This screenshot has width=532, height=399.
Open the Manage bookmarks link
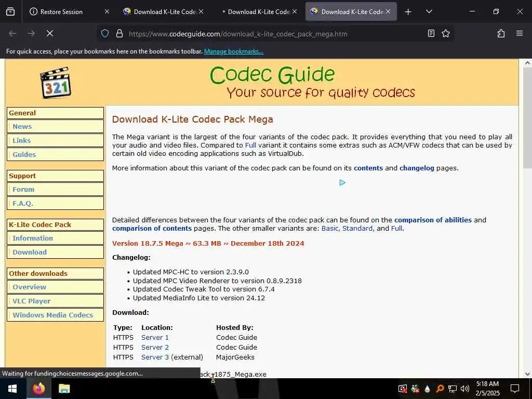[233, 51]
